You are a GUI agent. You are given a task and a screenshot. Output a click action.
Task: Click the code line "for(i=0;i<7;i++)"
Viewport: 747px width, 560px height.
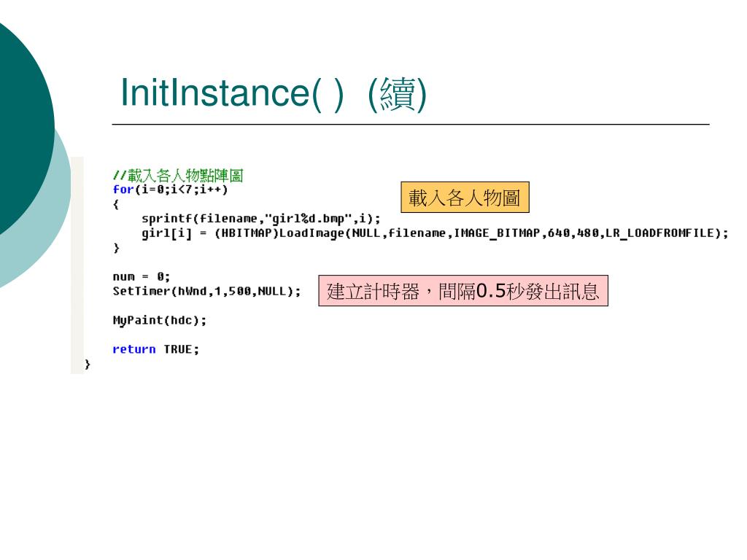[171, 190]
